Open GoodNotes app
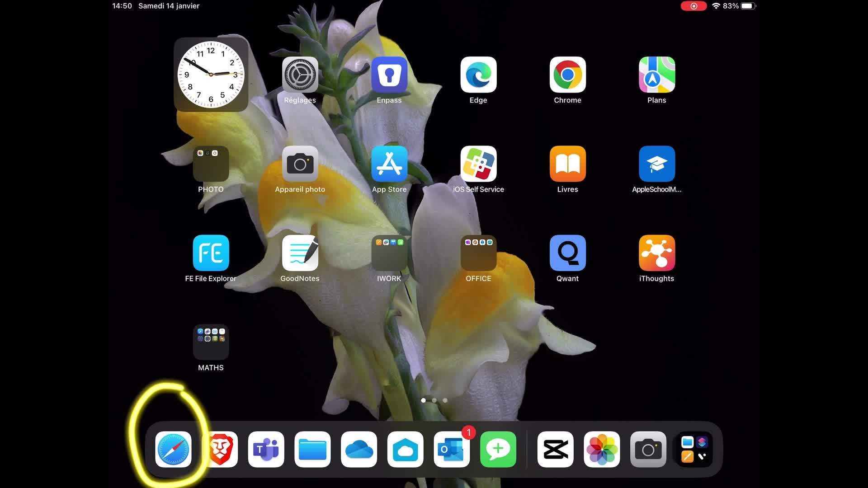 click(x=300, y=253)
